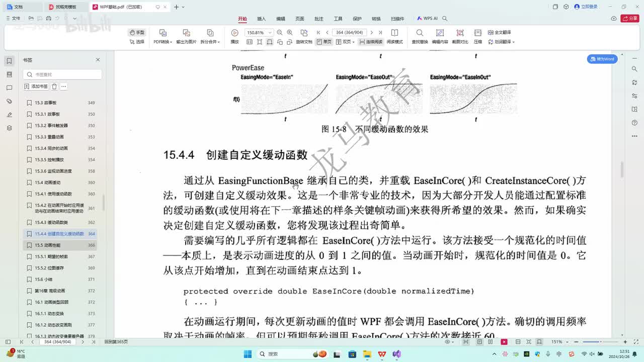644x362 pixels.
Task: Click the 书签查找 bookmark search field
Action: pos(62,74)
